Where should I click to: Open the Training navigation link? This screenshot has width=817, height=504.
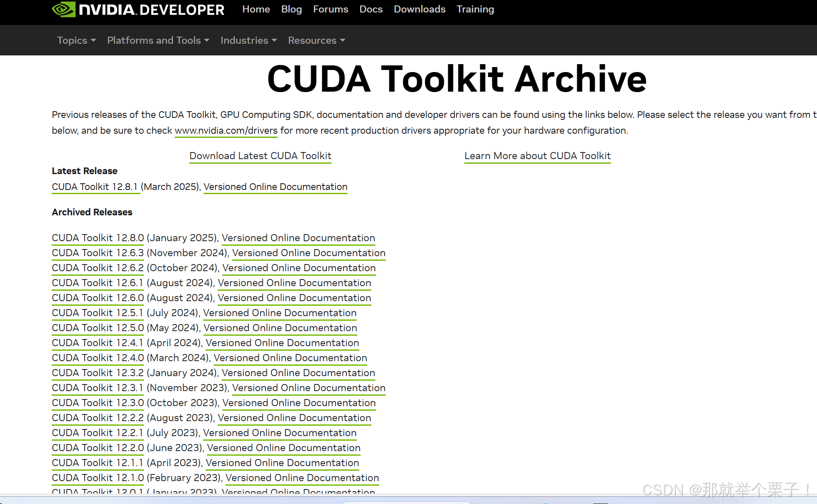coord(475,9)
